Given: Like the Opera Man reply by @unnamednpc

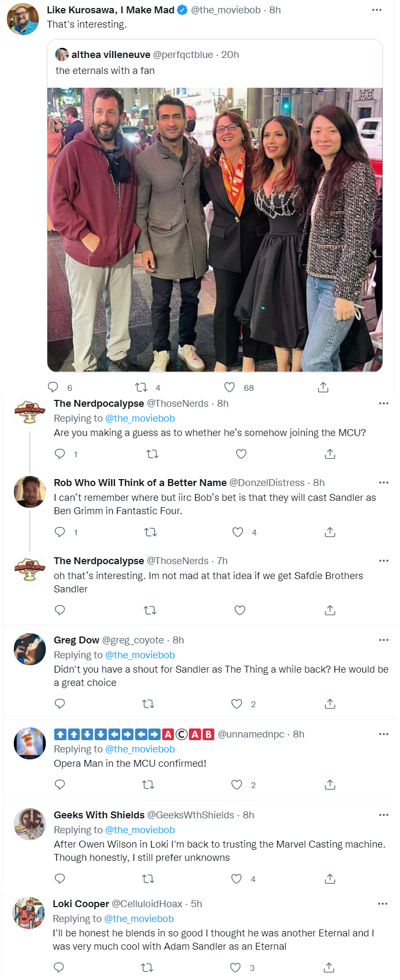Looking at the screenshot, I should 237,785.
